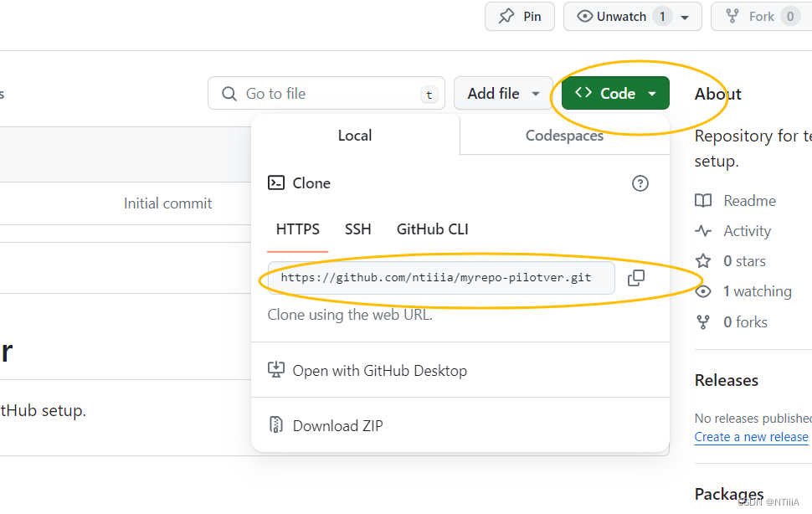Open the 0 forks link
This screenshot has height=514, width=812.
coord(745,322)
